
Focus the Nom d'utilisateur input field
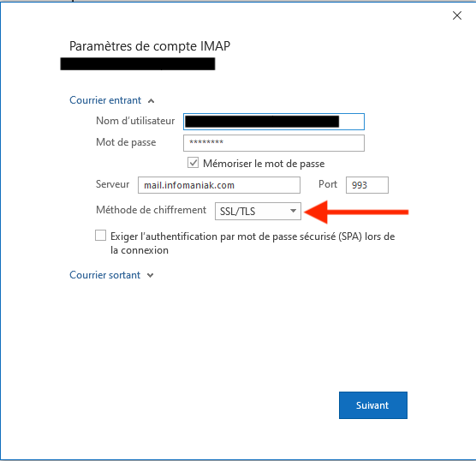[x=274, y=122]
